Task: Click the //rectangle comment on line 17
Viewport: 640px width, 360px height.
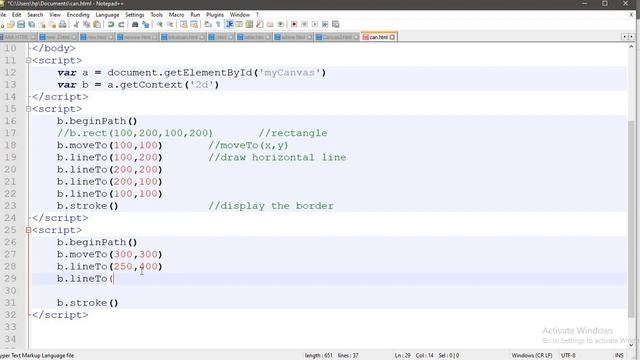Action: click(x=293, y=133)
